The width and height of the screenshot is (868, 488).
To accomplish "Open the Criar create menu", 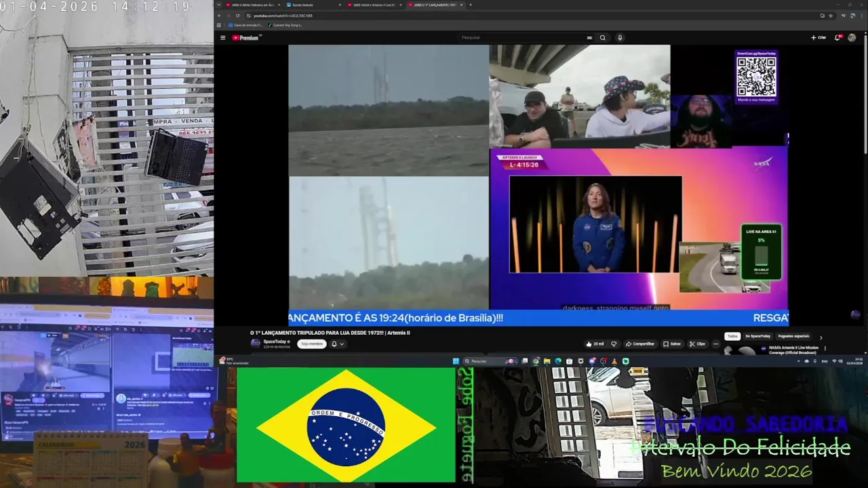I will (x=818, y=38).
